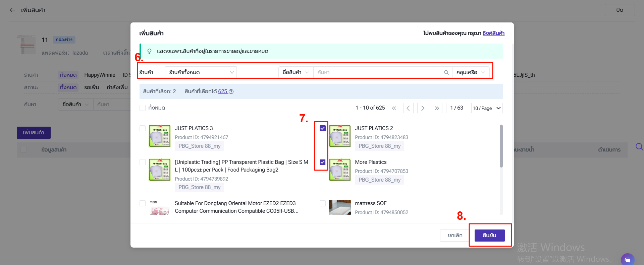Toggle the ทั้งหมด select-all checkbox
644x265 pixels.
[143, 108]
